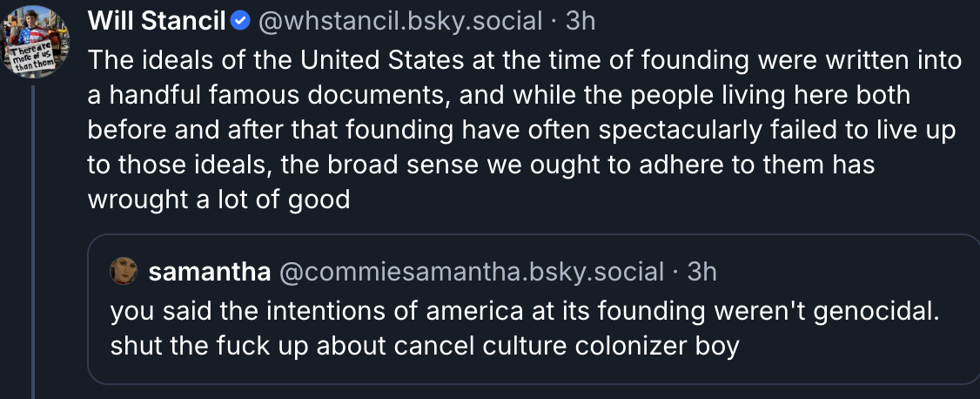
Task: Click the blue verified badge beside Will Stancil
Action: 241,21
